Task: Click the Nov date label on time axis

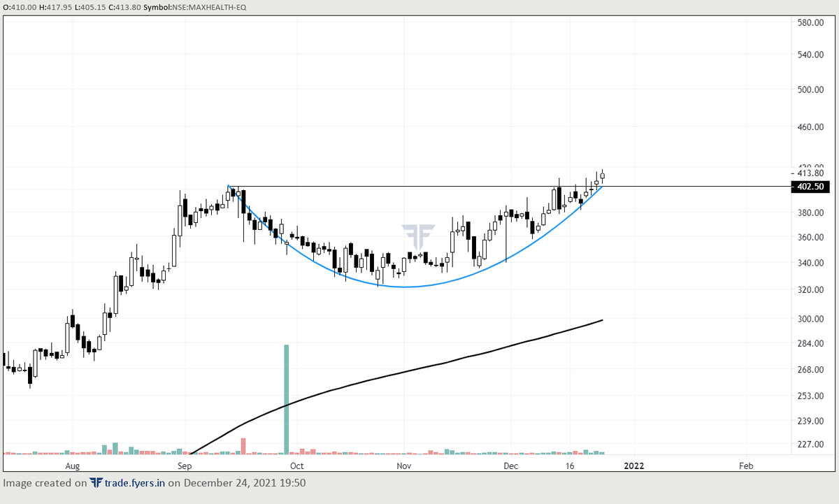Action: click(403, 466)
